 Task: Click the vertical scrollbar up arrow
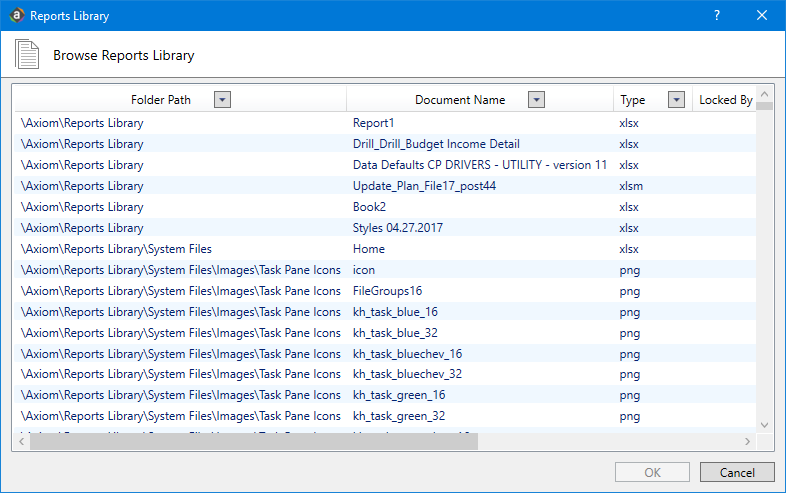point(765,92)
